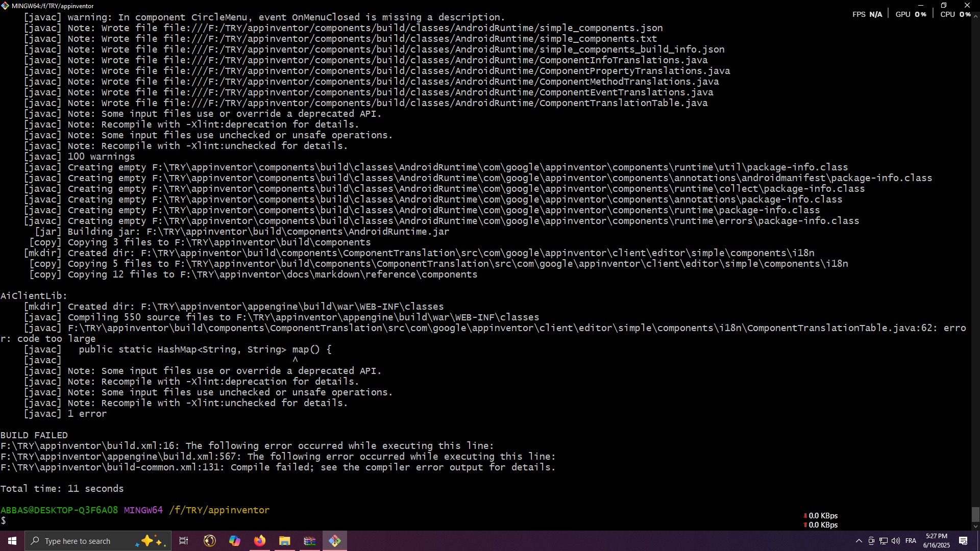
Task: Click the 'AiClientLib:' target heading
Action: [34, 296]
